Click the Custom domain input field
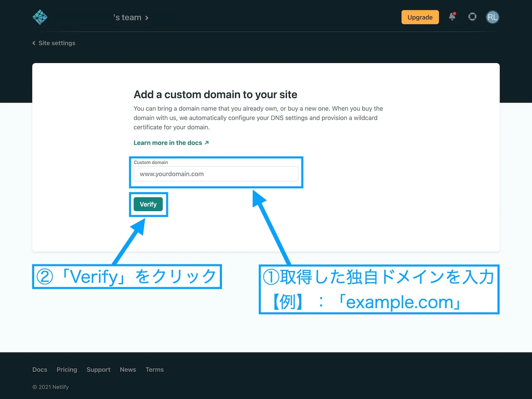Viewport: 532px width, 399px height. 216,174
